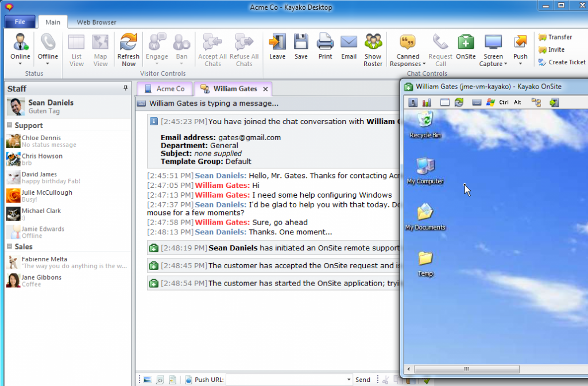
Task: Click Refuse All Chats
Action: (x=244, y=50)
